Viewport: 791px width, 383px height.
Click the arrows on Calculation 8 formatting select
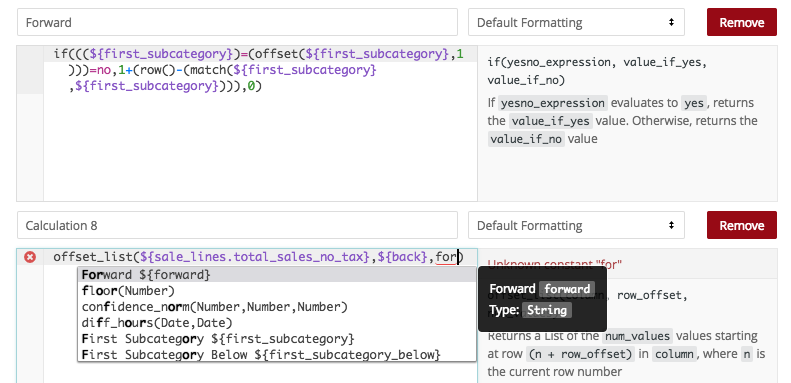tap(671, 225)
